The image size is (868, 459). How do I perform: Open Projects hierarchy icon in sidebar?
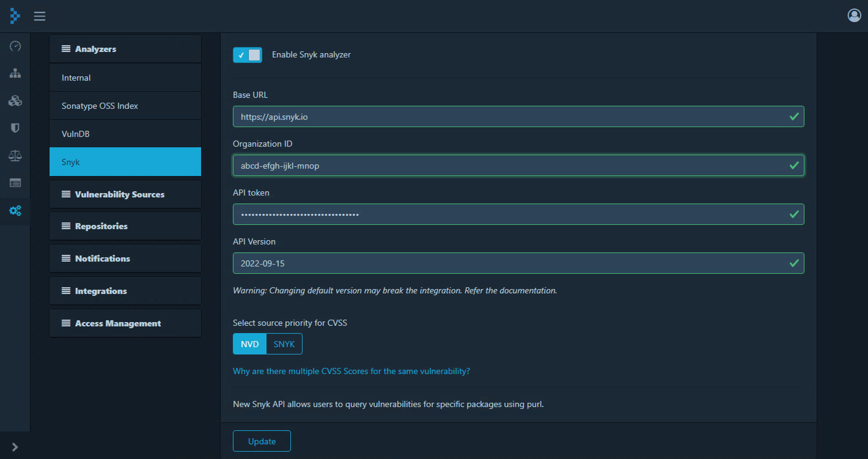tap(15, 73)
